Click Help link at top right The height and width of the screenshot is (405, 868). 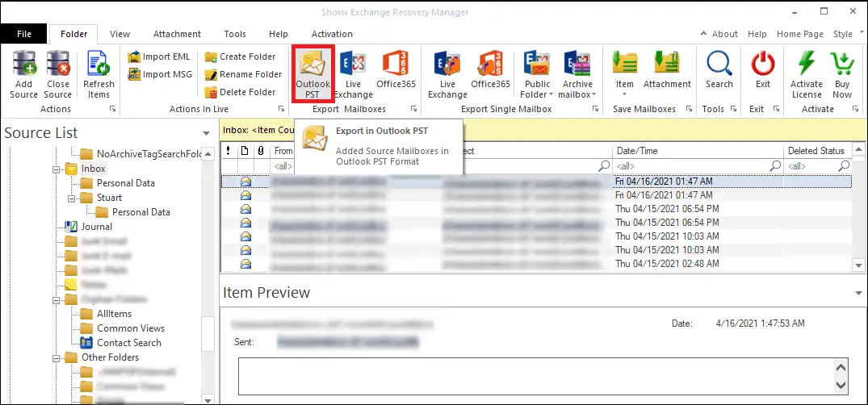[757, 34]
